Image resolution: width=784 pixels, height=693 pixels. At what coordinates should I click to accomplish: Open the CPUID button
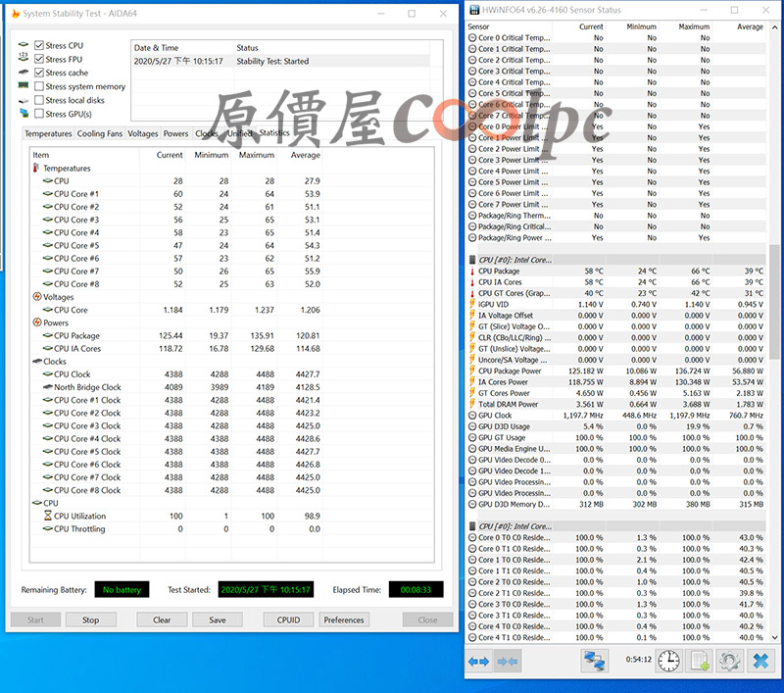click(288, 619)
